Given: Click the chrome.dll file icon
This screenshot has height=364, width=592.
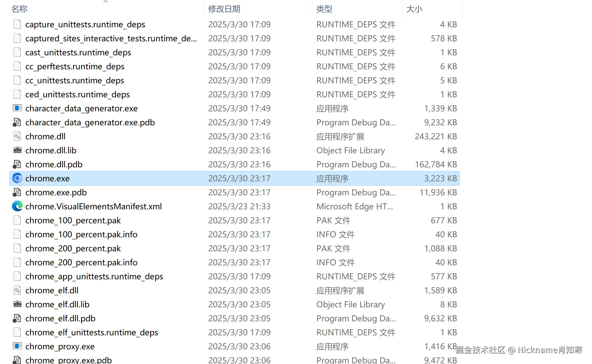Looking at the screenshot, I should click(17, 136).
